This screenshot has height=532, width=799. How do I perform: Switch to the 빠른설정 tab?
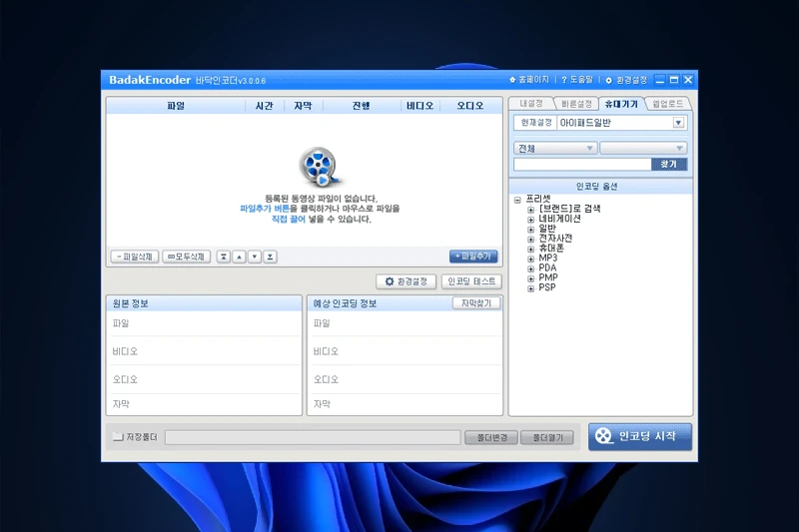pyautogui.click(x=576, y=103)
